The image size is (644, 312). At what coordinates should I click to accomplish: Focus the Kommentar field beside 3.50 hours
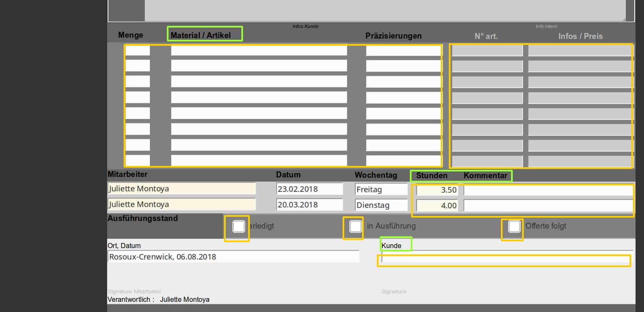point(548,190)
